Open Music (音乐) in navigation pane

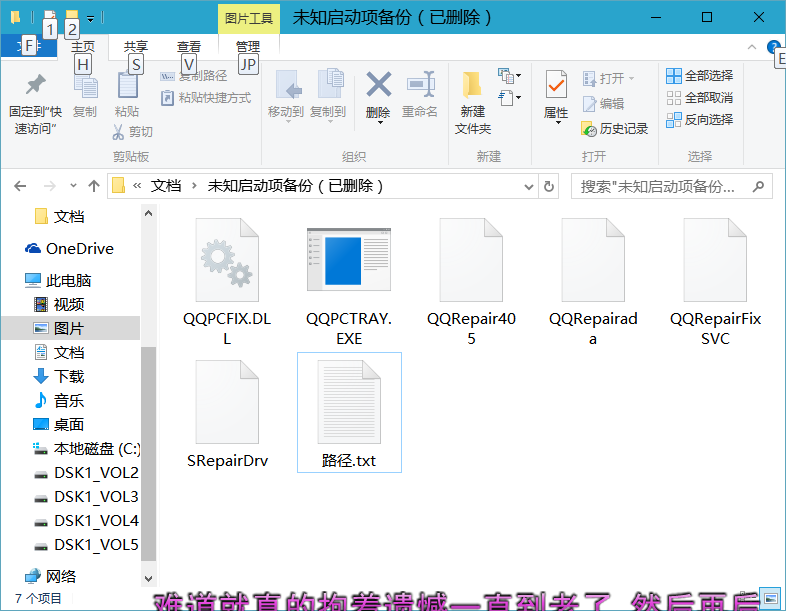59,401
